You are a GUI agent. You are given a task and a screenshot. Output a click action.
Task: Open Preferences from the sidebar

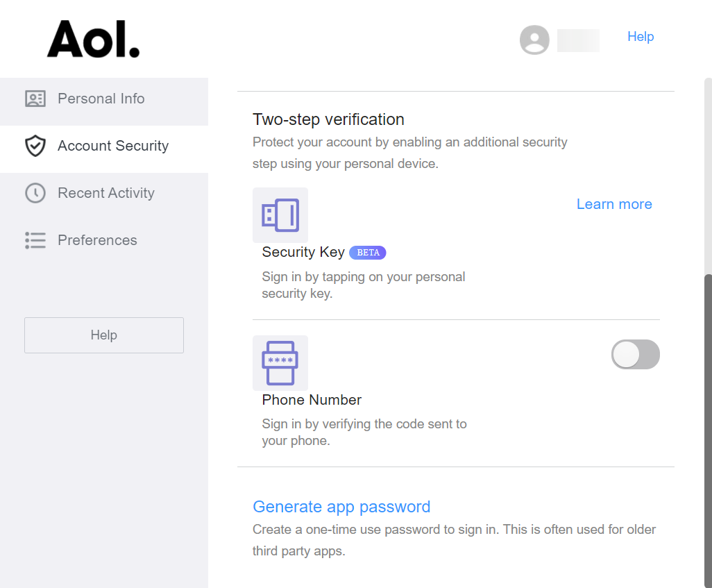point(97,240)
